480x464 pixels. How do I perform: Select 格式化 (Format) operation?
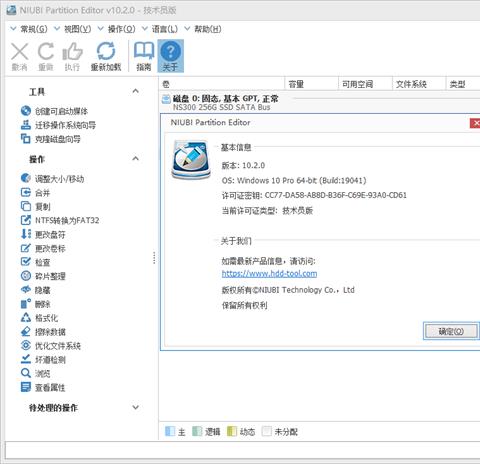click(39, 318)
